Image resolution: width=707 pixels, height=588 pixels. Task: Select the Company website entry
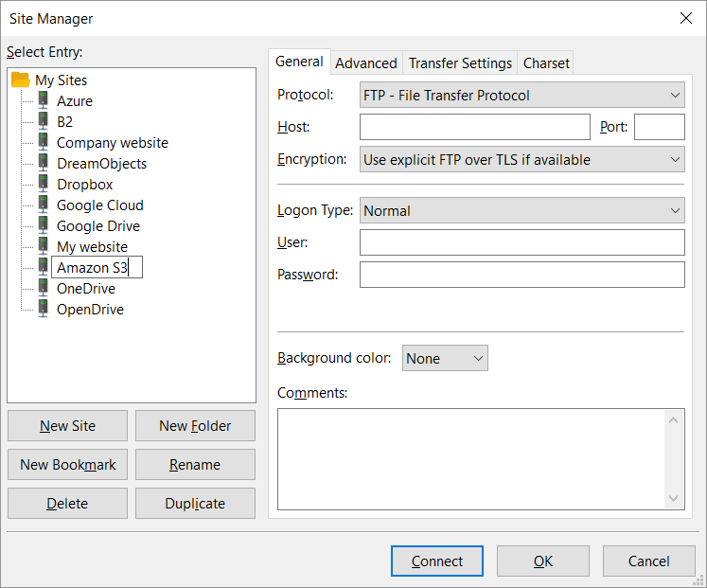click(113, 142)
